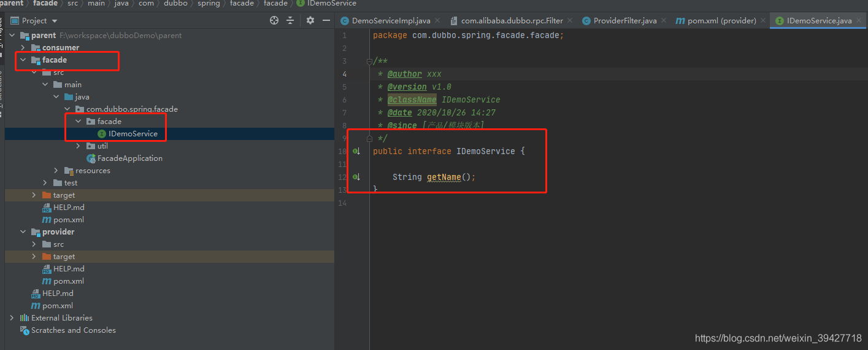Collapse the facade module node

coord(23,60)
